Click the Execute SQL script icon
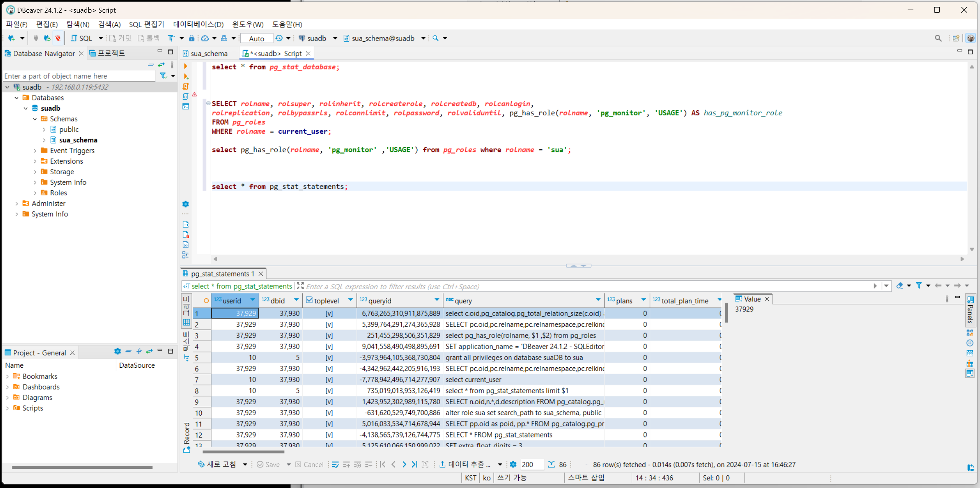The width and height of the screenshot is (980, 488). (186, 86)
